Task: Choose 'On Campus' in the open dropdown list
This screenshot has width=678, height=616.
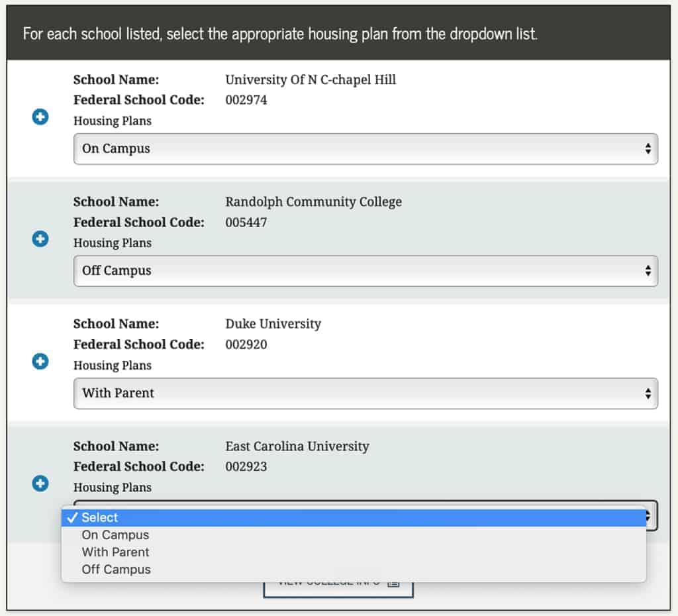Action: (x=354, y=535)
